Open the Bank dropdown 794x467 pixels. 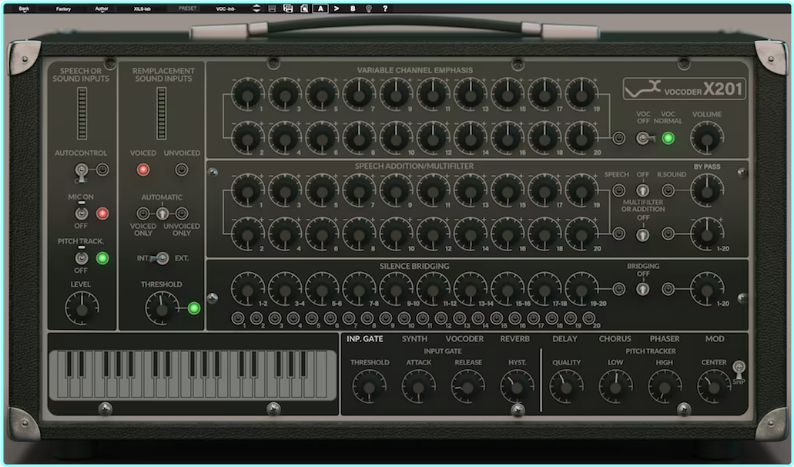[24, 9]
